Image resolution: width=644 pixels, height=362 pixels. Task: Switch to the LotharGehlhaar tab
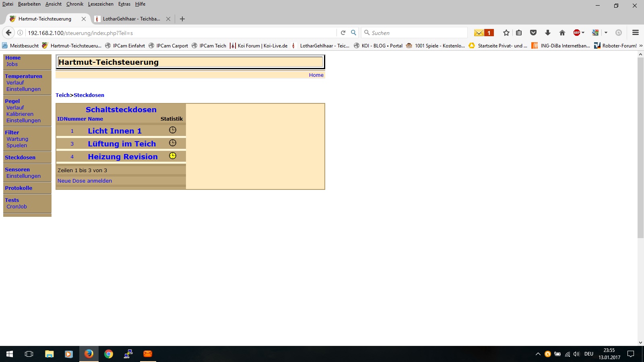pyautogui.click(x=131, y=19)
